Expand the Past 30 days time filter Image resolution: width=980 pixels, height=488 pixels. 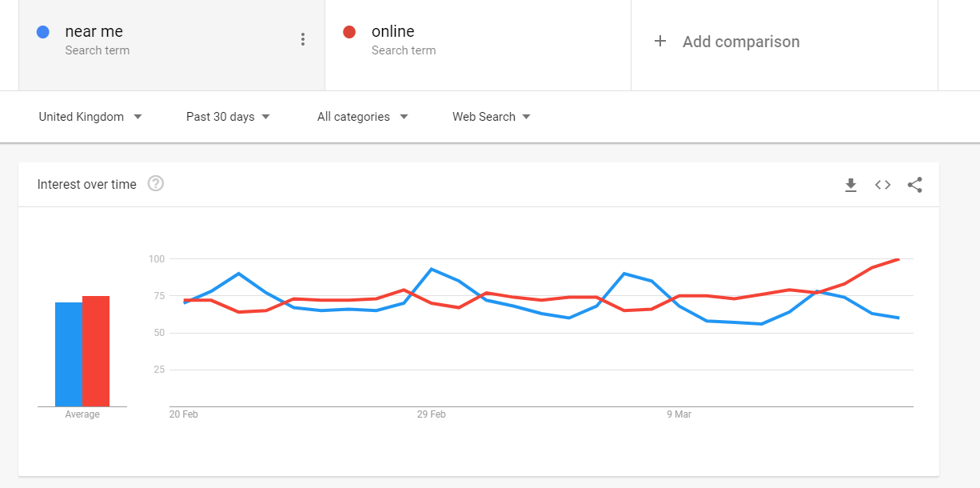[x=228, y=117]
